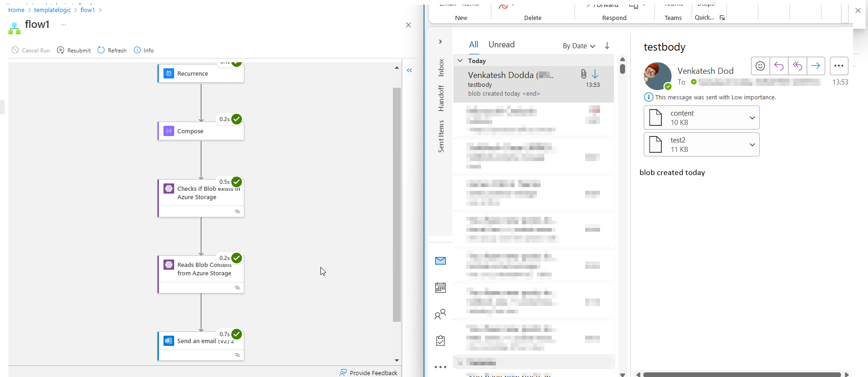Image resolution: width=868 pixels, height=377 pixels.
Task: Click low importance arrow on testbody email
Action: tap(595, 74)
